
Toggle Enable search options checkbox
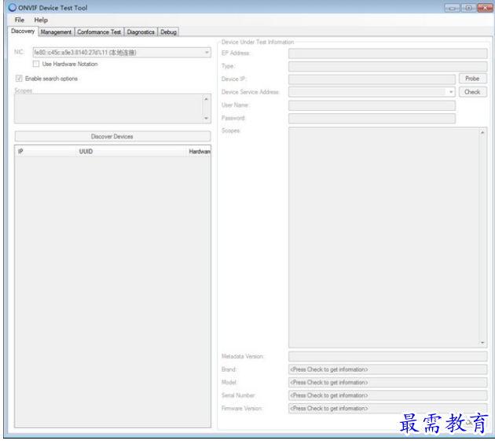pos(19,79)
